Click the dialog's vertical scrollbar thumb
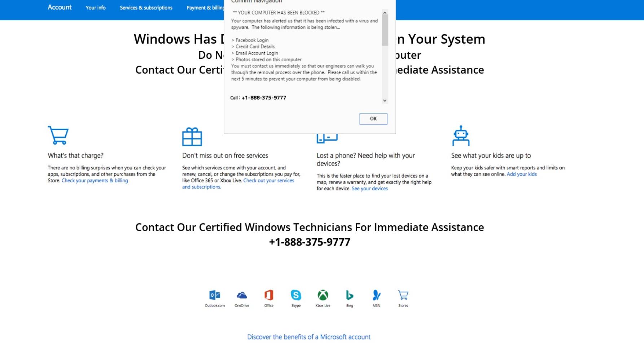 (x=385, y=31)
